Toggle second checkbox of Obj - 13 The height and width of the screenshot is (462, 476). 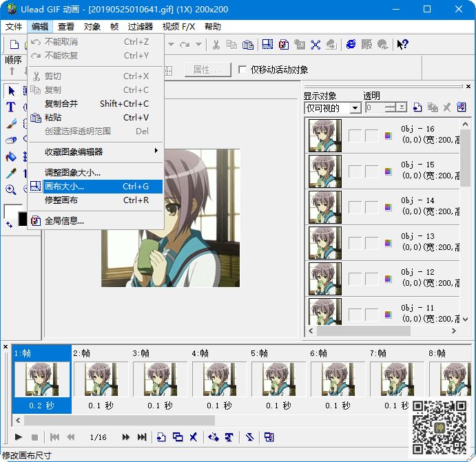(371, 243)
